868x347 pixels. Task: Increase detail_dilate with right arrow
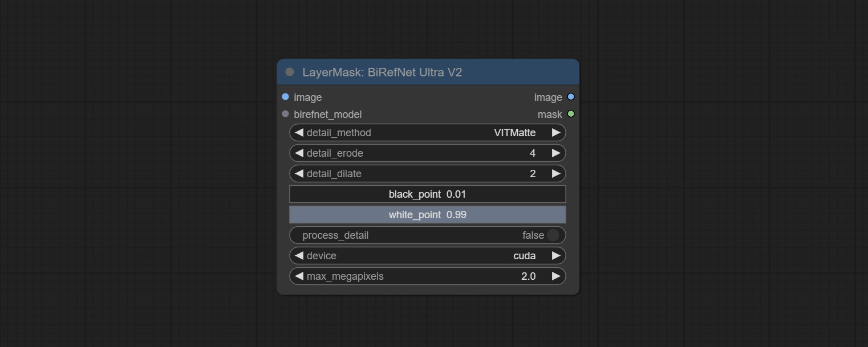(556, 174)
